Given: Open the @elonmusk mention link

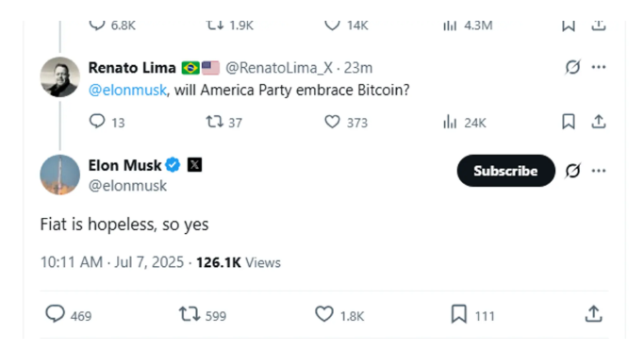Looking at the screenshot, I should [127, 90].
